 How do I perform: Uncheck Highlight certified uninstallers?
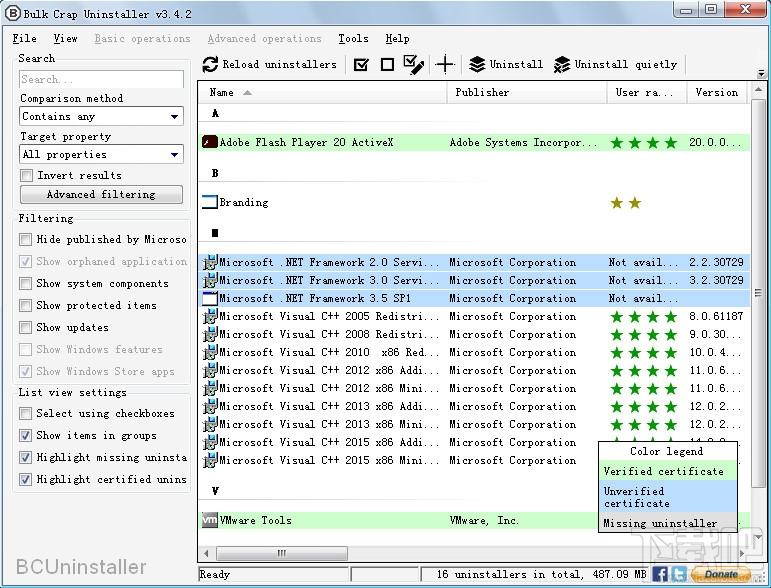pyautogui.click(x=25, y=479)
